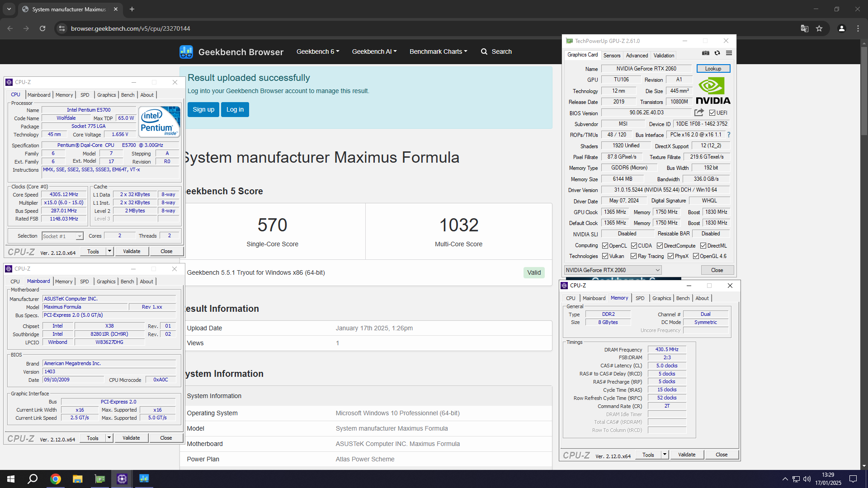Open Benchmark Charts dropdown menu
This screenshot has width=868, height=488.
(439, 52)
